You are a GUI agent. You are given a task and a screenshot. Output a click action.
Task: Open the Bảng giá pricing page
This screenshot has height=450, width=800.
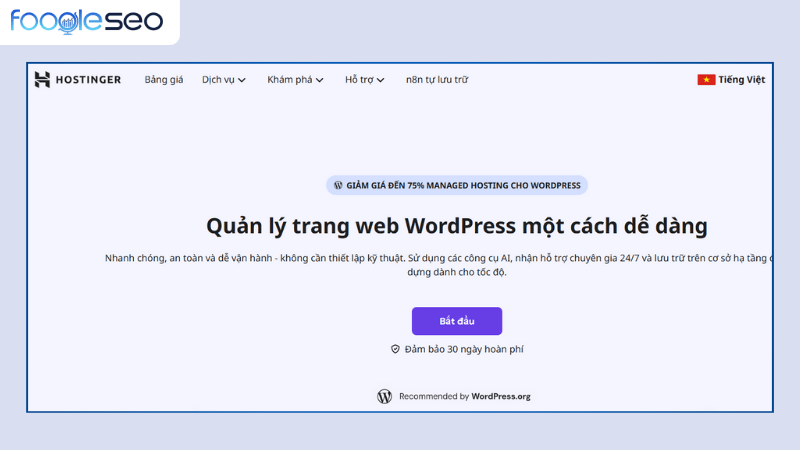click(x=164, y=80)
